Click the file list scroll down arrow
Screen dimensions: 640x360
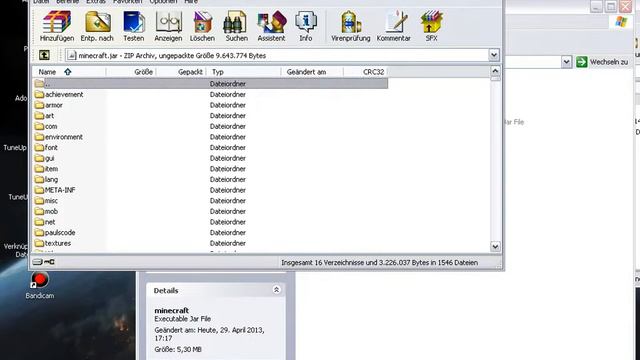495,247
